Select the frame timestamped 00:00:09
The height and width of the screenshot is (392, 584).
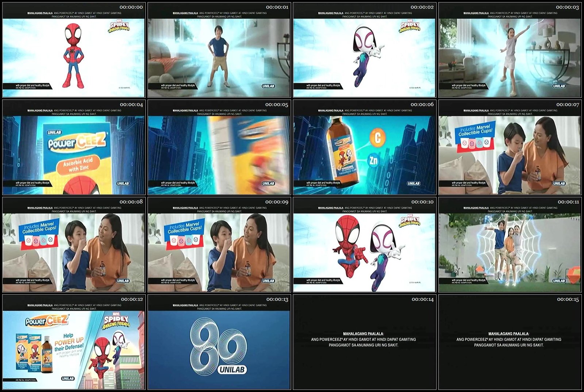[x=219, y=245]
